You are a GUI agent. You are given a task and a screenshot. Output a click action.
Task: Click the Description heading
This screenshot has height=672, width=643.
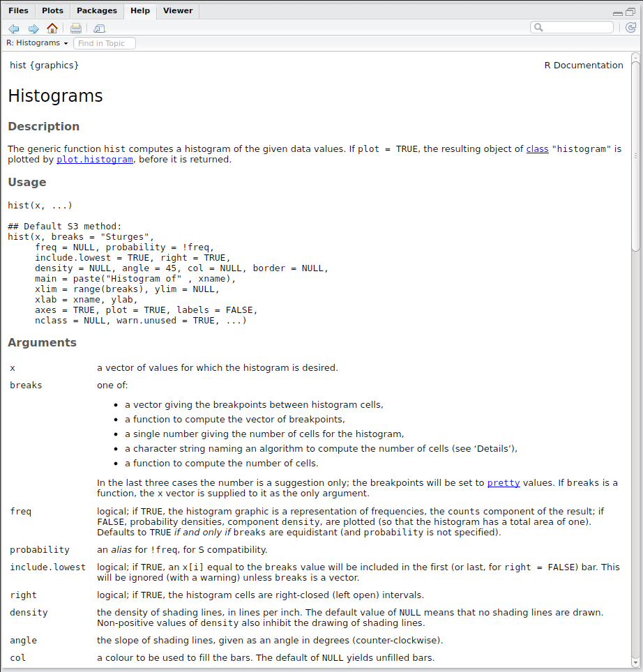[44, 126]
